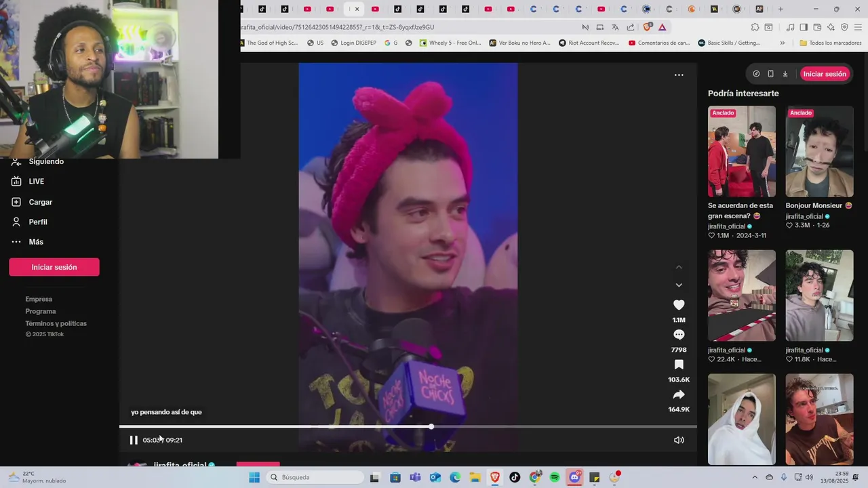Open Leo AI sparkle icon
This screenshot has height=488, width=868.
coord(831,27)
